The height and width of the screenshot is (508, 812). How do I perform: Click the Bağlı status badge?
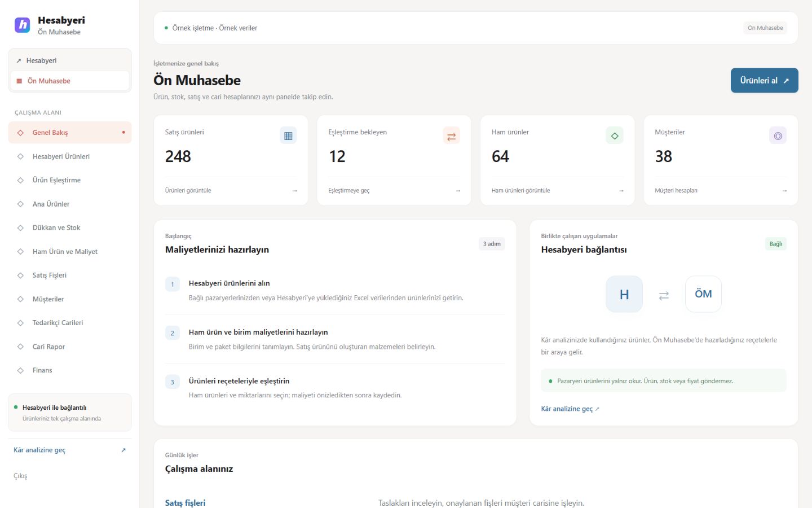coord(776,244)
